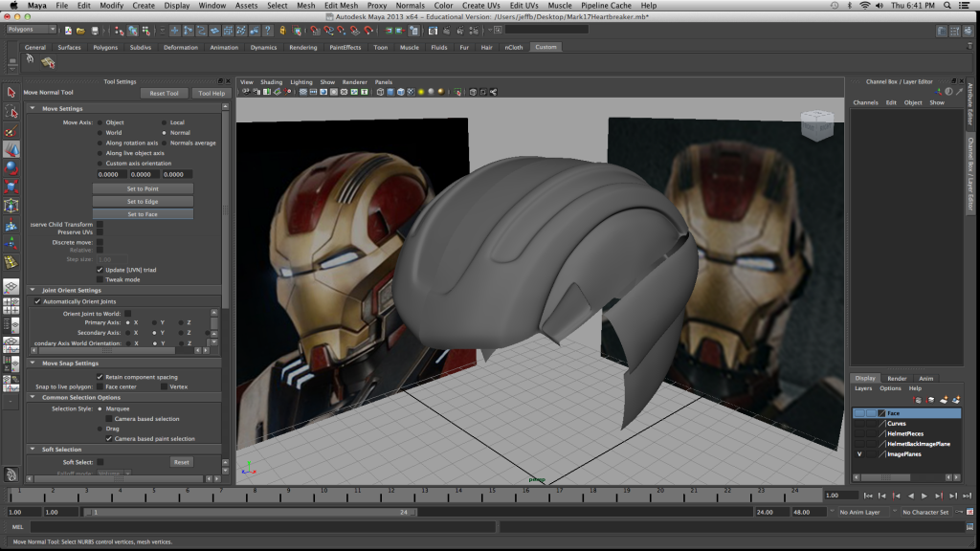This screenshot has height=551, width=980.
Task: Select the arrow Select tool in toolbox
Action: [11, 93]
